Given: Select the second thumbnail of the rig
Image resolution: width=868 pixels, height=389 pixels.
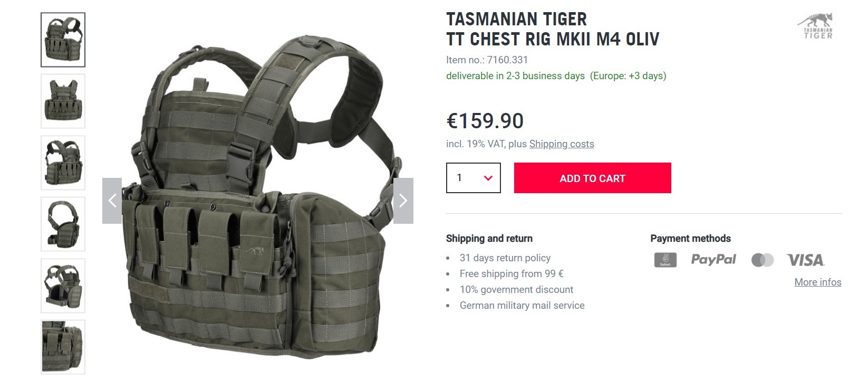Looking at the screenshot, I should point(63,101).
